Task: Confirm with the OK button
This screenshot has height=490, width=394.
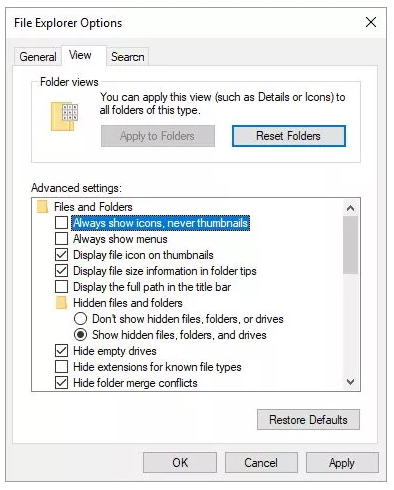Action: pyautogui.click(x=180, y=463)
